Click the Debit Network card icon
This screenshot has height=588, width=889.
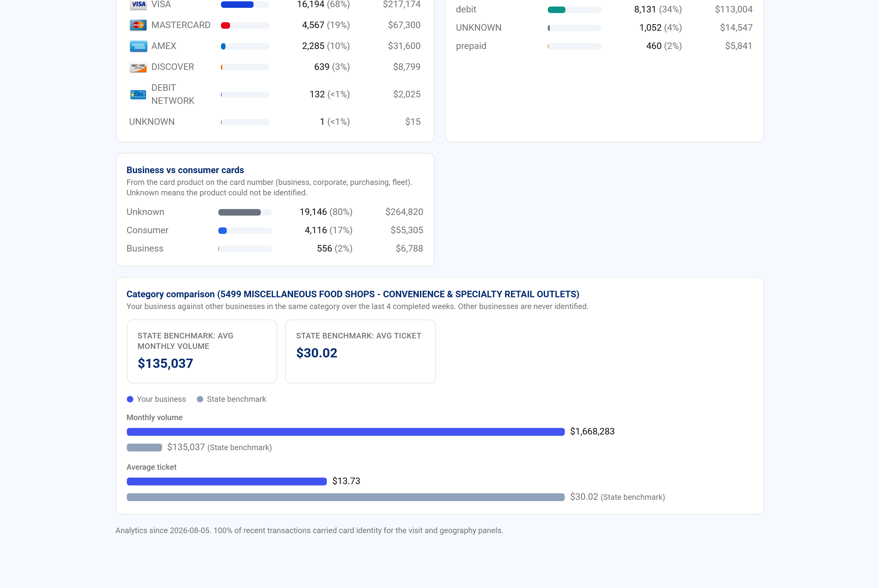138,94
